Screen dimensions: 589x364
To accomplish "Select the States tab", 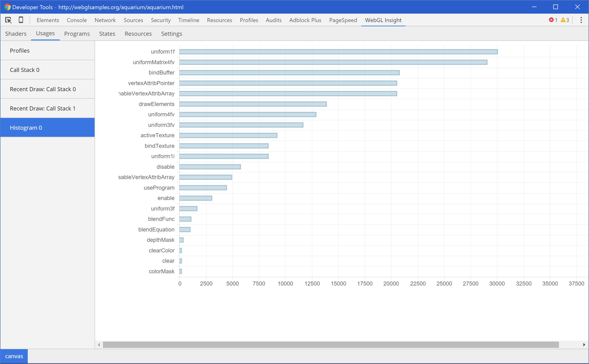I will 107,33.
